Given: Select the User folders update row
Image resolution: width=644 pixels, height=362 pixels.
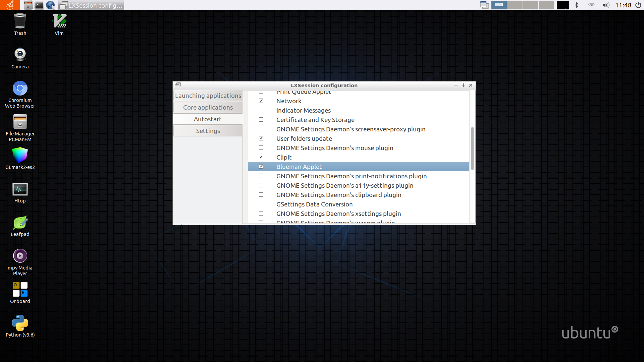Looking at the screenshot, I should [x=358, y=138].
